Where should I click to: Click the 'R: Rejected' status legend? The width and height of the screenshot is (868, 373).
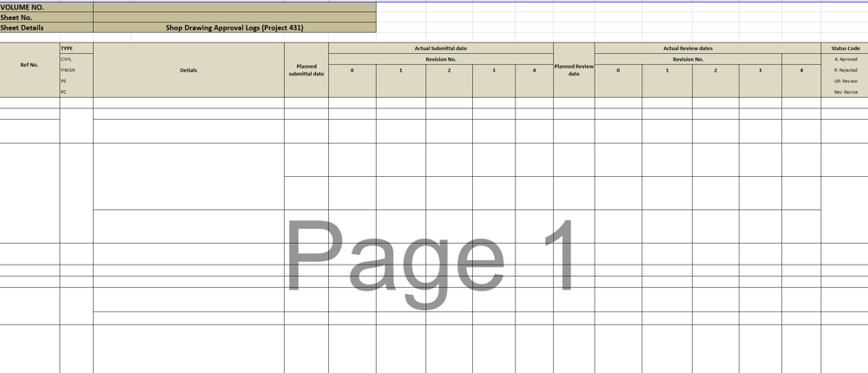[x=845, y=70]
